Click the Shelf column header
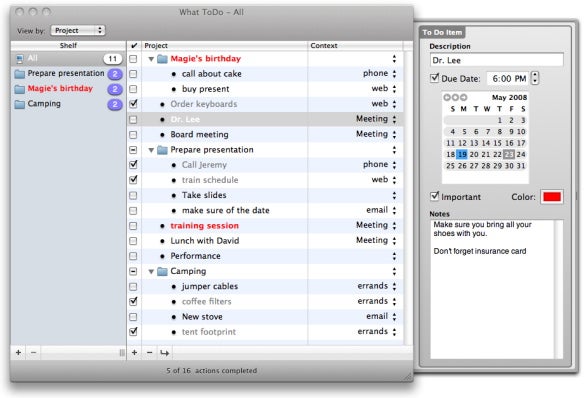The height and width of the screenshot is (398, 586). pyautogui.click(x=68, y=46)
